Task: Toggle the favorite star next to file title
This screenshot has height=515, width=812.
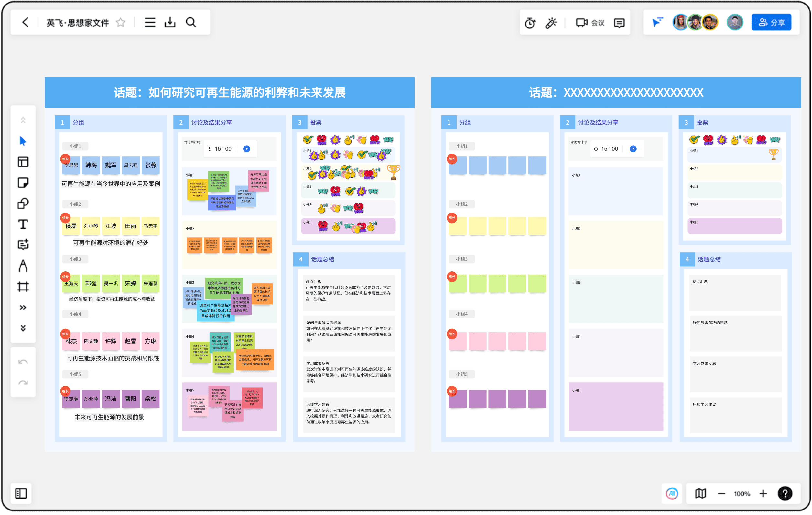Action: click(x=121, y=23)
